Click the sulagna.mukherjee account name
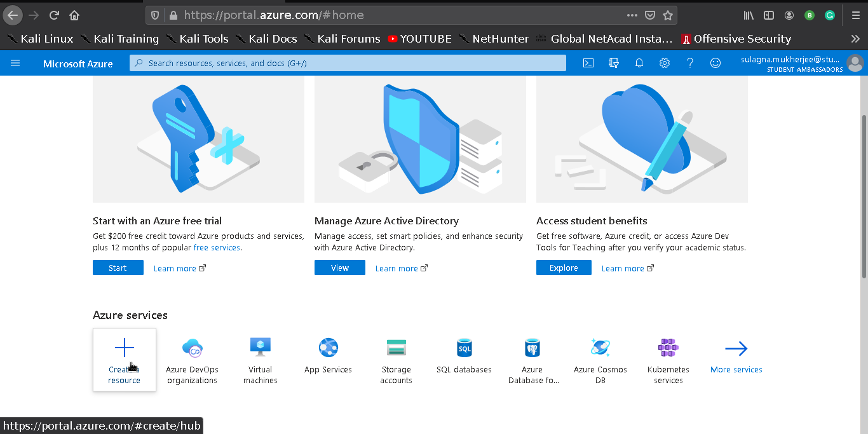This screenshot has width=868, height=434. coord(791,59)
